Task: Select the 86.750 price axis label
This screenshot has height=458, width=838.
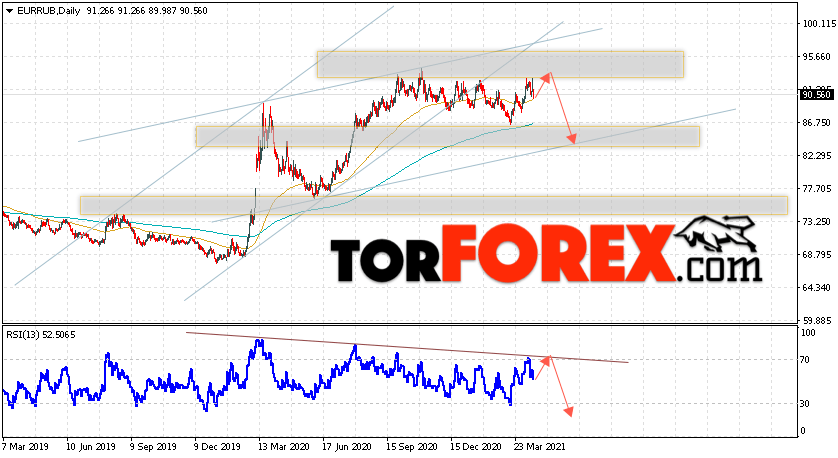Action: pos(817,122)
